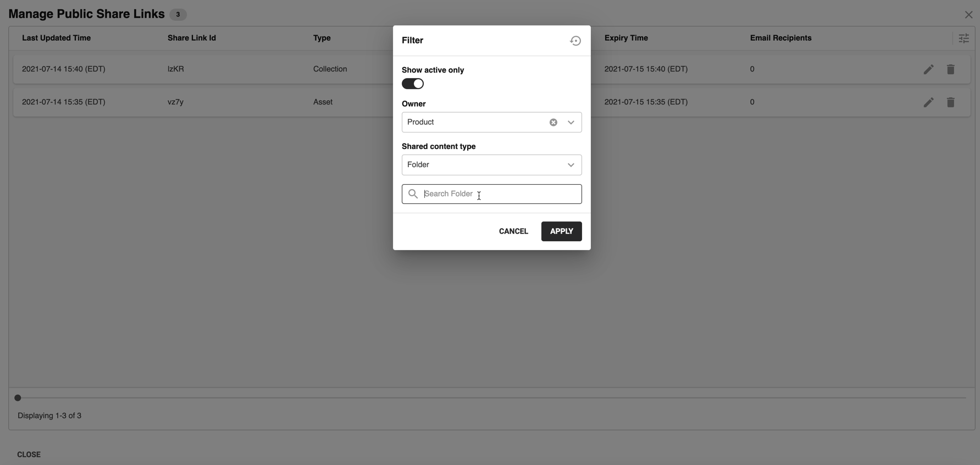Click the Displaying 1-3 of 3 text

[49, 416]
